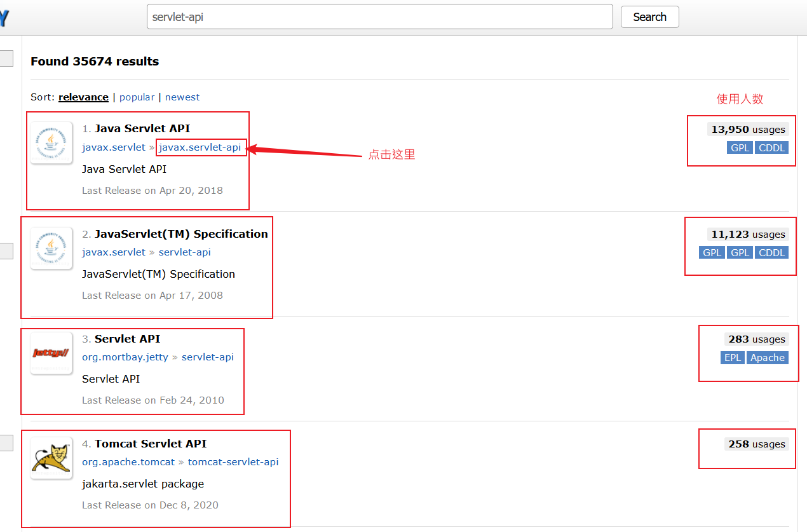Sort results by popular
This screenshot has height=532, width=807.
coord(137,97)
